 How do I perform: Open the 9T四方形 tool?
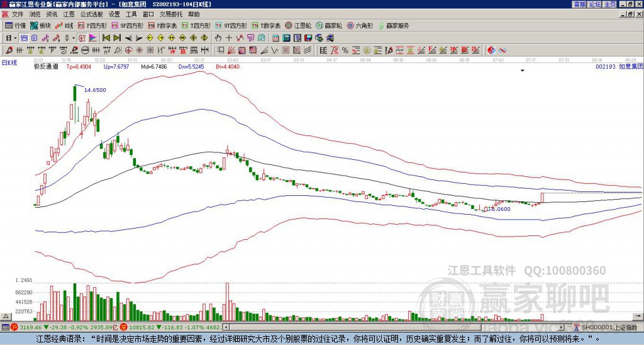231,25
